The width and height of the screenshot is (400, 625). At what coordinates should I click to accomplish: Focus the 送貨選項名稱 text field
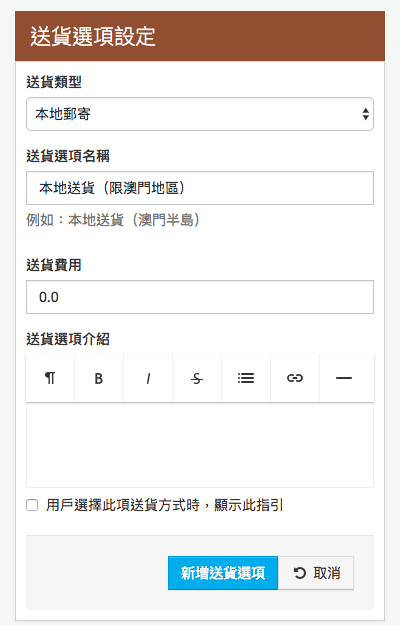(x=200, y=188)
